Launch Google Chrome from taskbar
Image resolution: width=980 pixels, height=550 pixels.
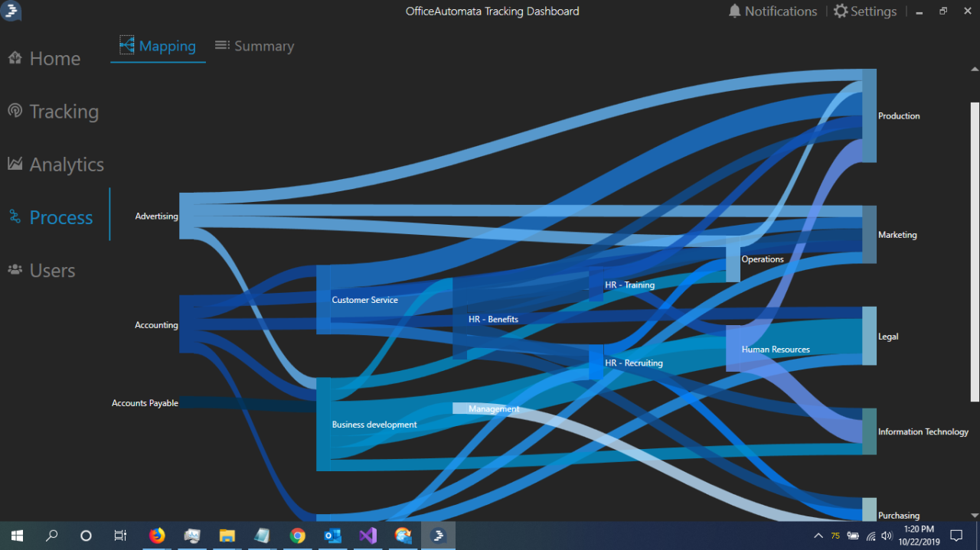click(x=298, y=535)
